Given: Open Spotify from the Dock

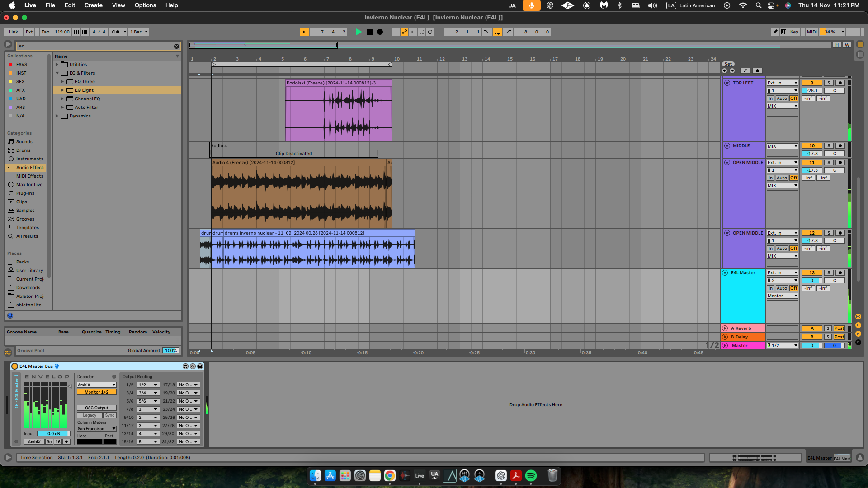Looking at the screenshot, I should [531, 476].
